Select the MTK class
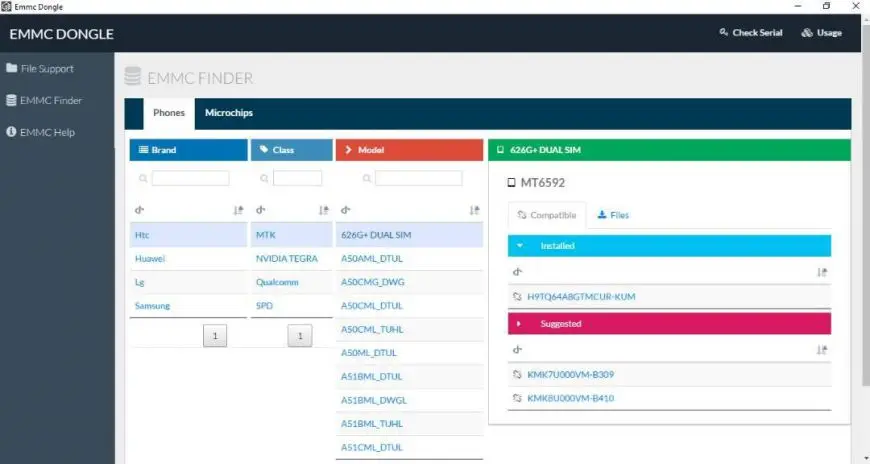The height and width of the screenshot is (464, 870). pyautogui.click(x=291, y=235)
